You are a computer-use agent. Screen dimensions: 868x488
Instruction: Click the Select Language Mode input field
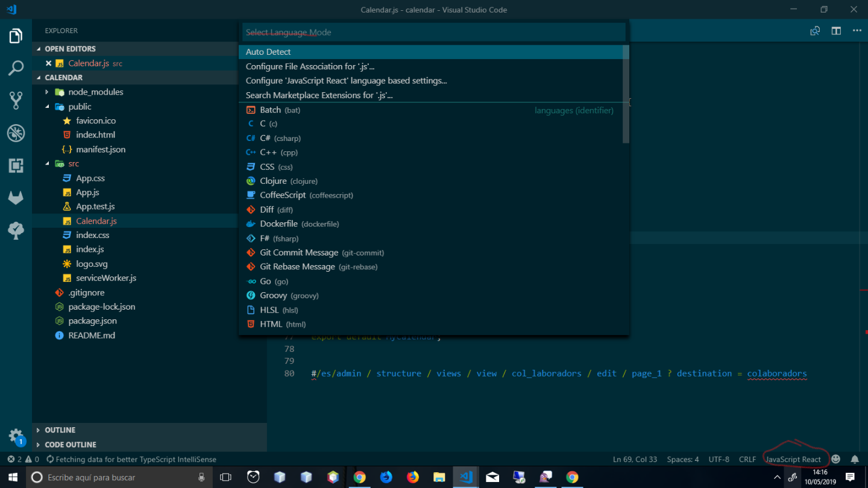pyautogui.click(x=433, y=32)
